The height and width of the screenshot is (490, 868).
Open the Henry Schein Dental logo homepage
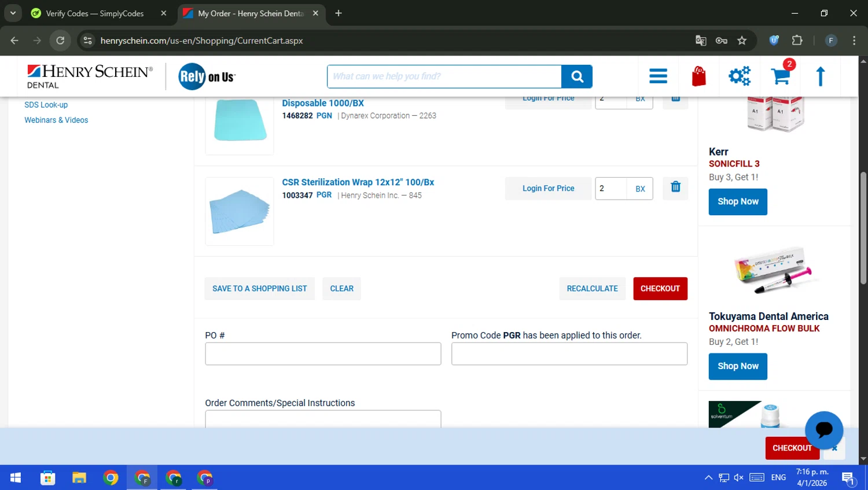[90, 76]
